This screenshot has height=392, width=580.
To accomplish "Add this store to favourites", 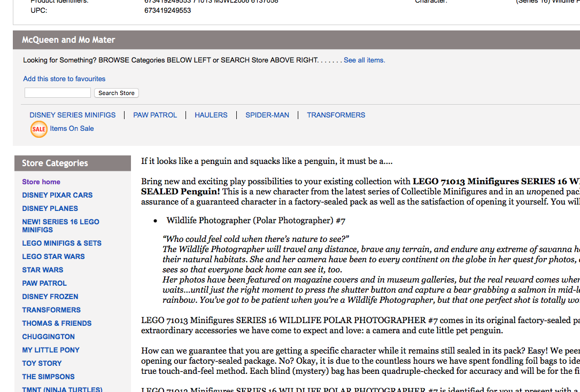I will click(64, 79).
